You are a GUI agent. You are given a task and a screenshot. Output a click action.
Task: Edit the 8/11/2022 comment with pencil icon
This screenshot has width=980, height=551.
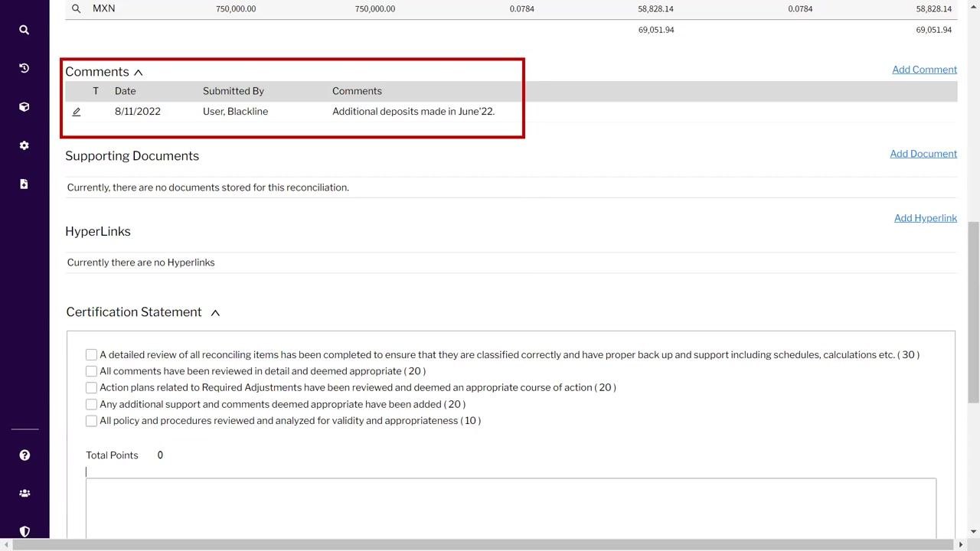click(77, 112)
